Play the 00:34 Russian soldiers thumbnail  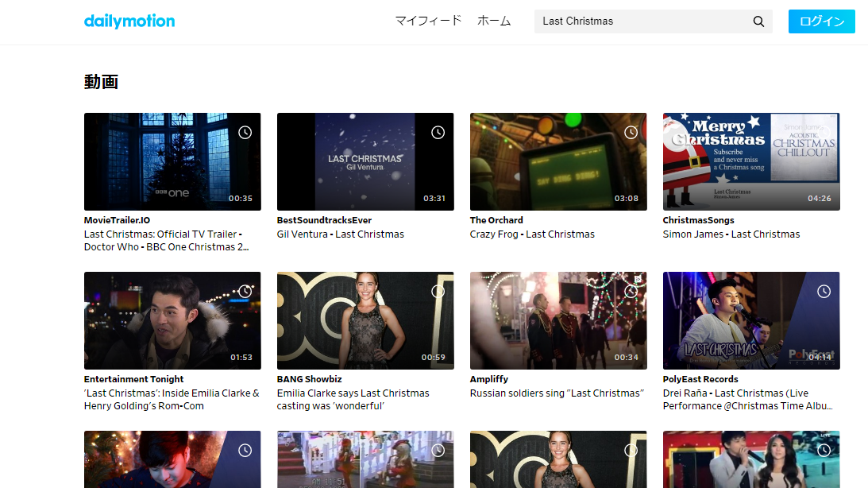tap(558, 321)
